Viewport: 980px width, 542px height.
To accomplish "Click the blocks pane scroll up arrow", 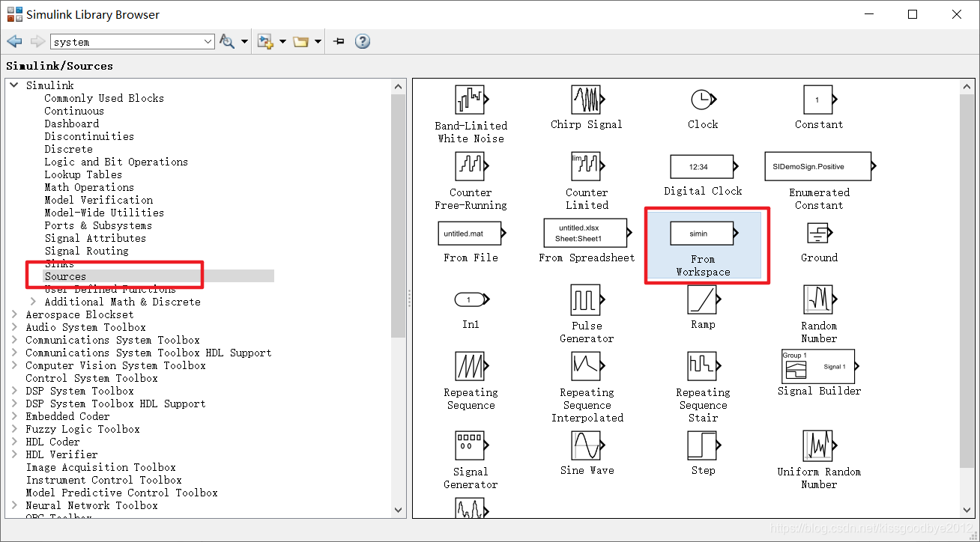I will (x=969, y=86).
